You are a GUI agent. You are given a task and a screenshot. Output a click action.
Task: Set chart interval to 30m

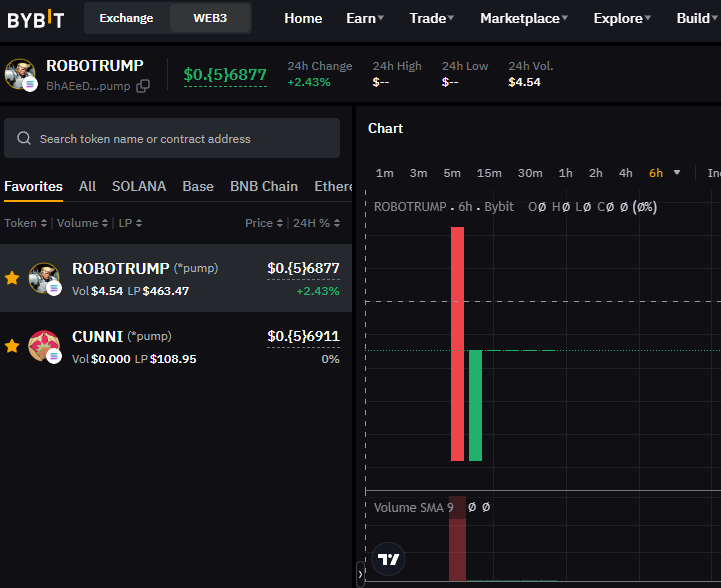pyautogui.click(x=530, y=173)
